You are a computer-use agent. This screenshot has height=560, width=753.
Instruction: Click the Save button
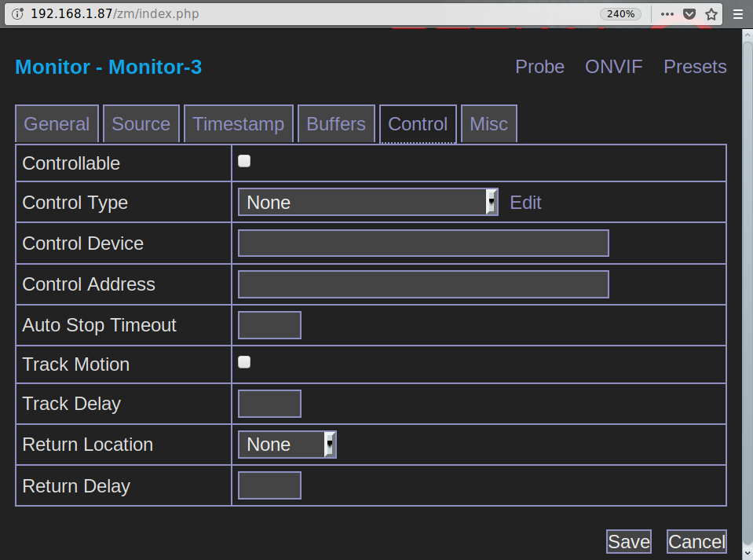(x=629, y=542)
